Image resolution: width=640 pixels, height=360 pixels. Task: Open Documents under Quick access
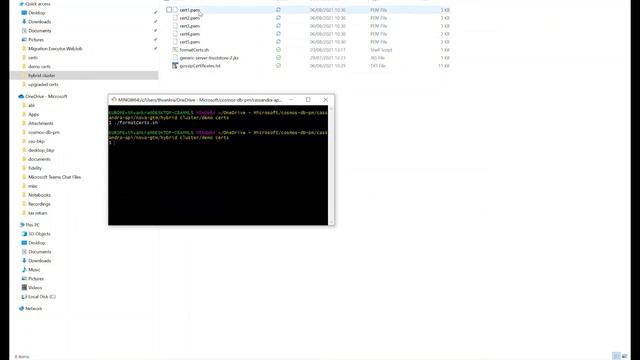click(x=40, y=31)
